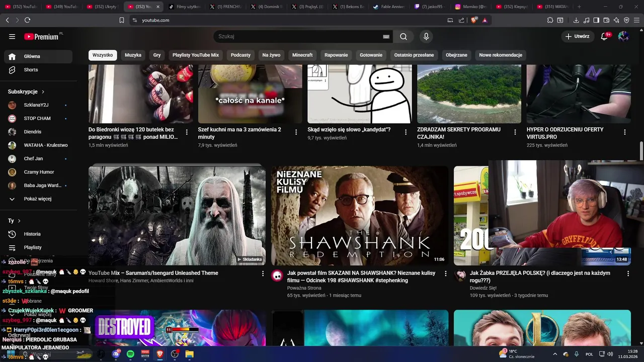Open options for Biedronka butelek video
This screenshot has height=362, width=644.
coord(187,132)
